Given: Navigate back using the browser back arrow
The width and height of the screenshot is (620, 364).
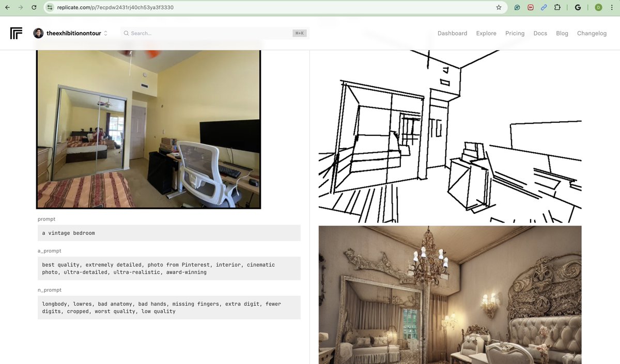Looking at the screenshot, I should [x=7, y=7].
